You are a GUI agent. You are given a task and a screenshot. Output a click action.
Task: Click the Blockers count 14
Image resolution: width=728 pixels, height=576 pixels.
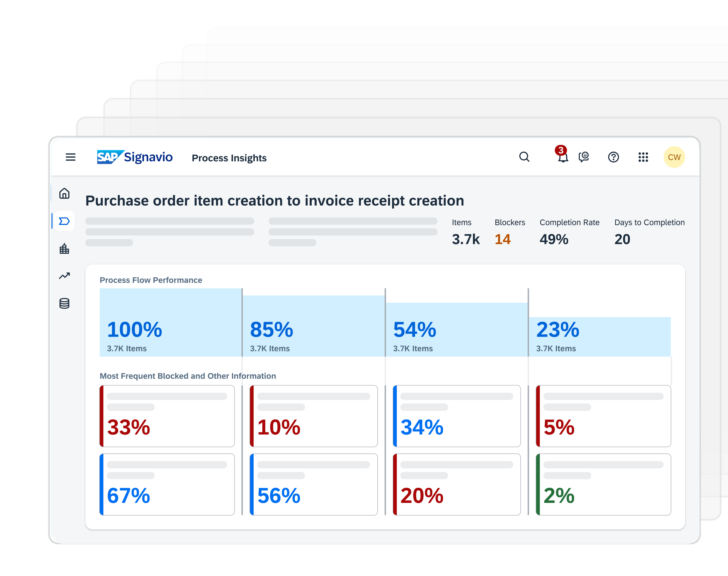click(x=503, y=240)
